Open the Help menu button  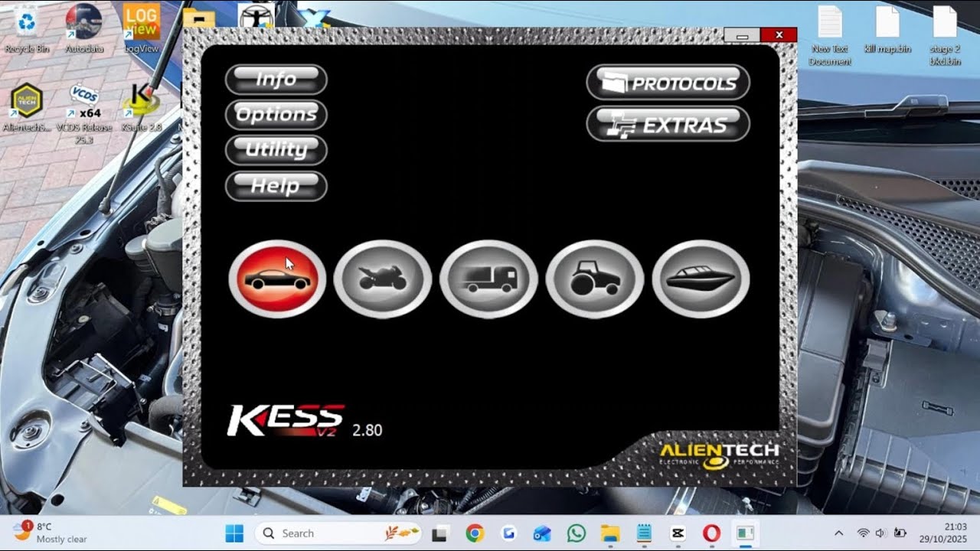(x=276, y=186)
